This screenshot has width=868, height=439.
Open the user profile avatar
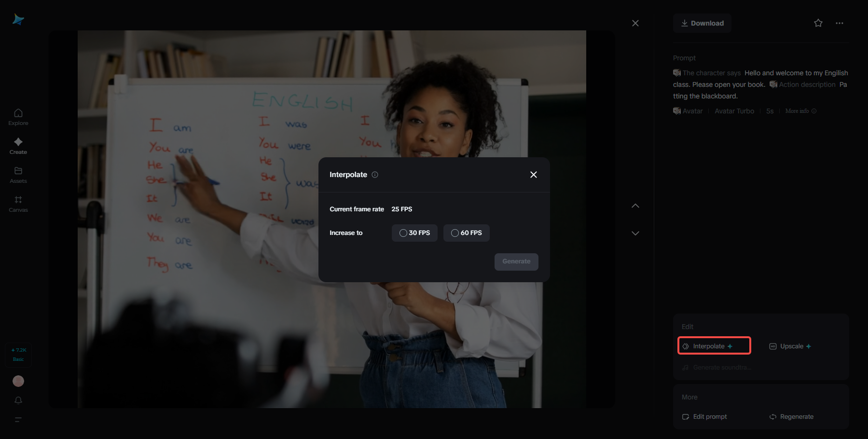tap(18, 381)
